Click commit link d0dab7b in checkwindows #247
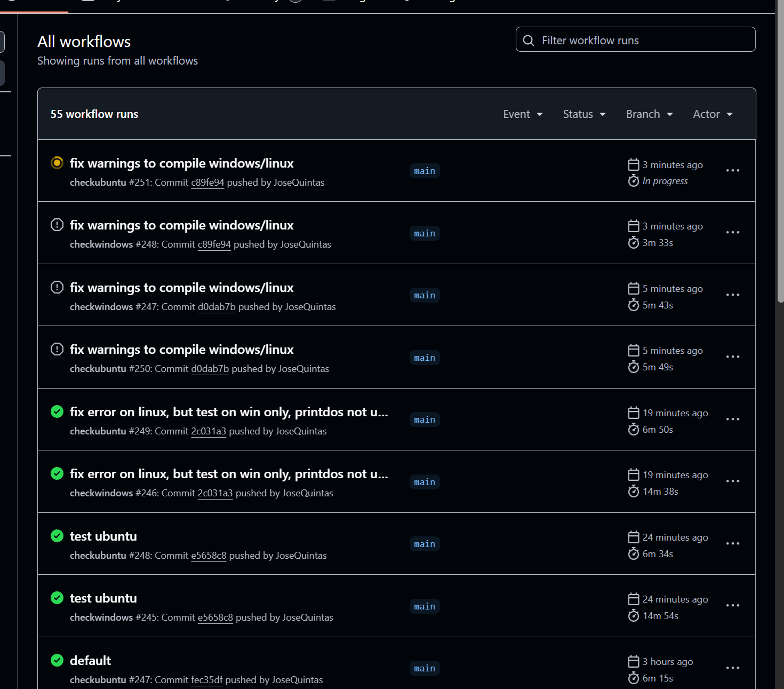Image resolution: width=784 pixels, height=689 pixels. (x=217, y=307)
